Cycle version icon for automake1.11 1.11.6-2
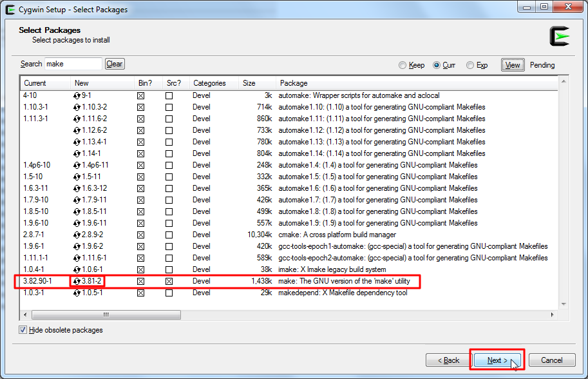Screen dimensions: 588x379 tap(77, 119)
